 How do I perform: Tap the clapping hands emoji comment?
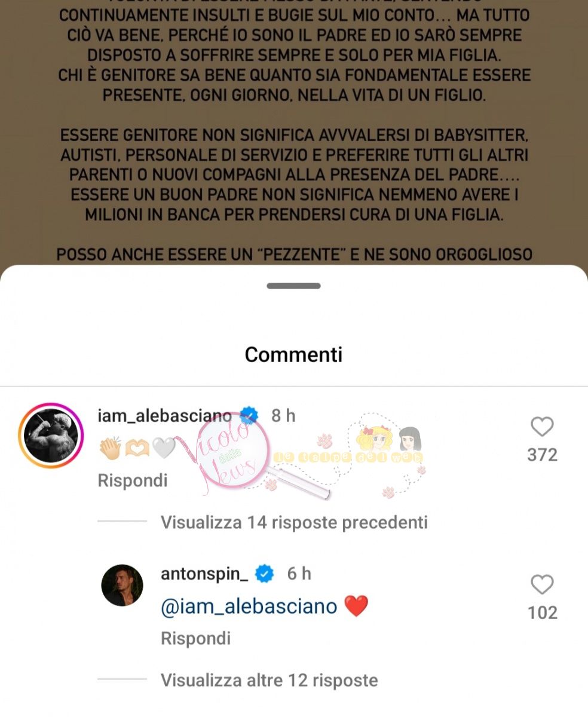[109, 448]
